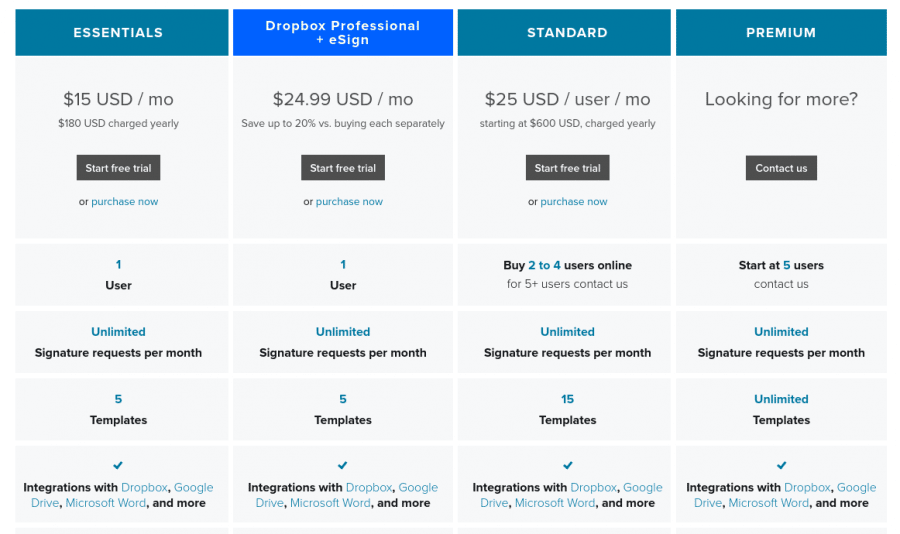Screen dimensions: 900x534
Task: Start free trial for Essentials plan
Action: [x=118, y=168]
